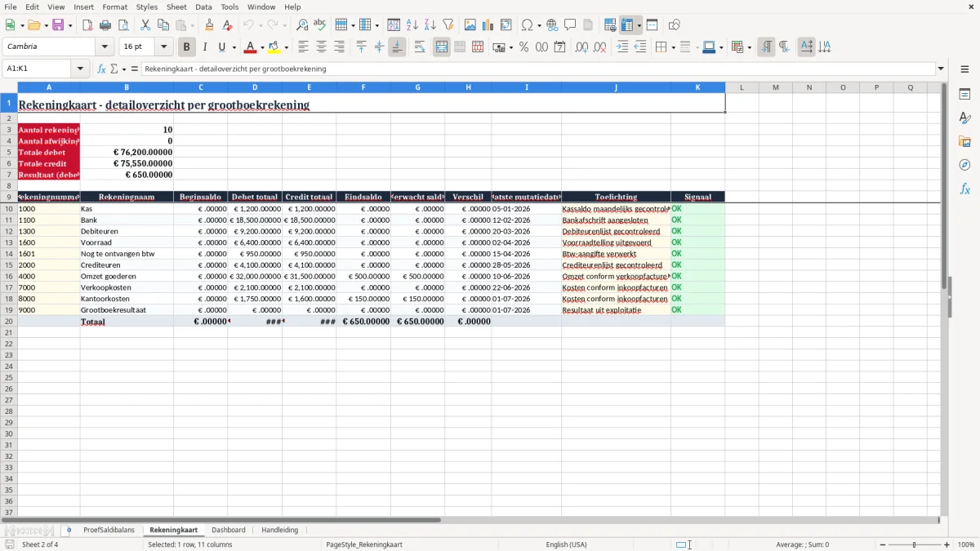The height and width of the screenshot is (551, 980).
Task: Open the Data menu
Action: coord(203,7)
